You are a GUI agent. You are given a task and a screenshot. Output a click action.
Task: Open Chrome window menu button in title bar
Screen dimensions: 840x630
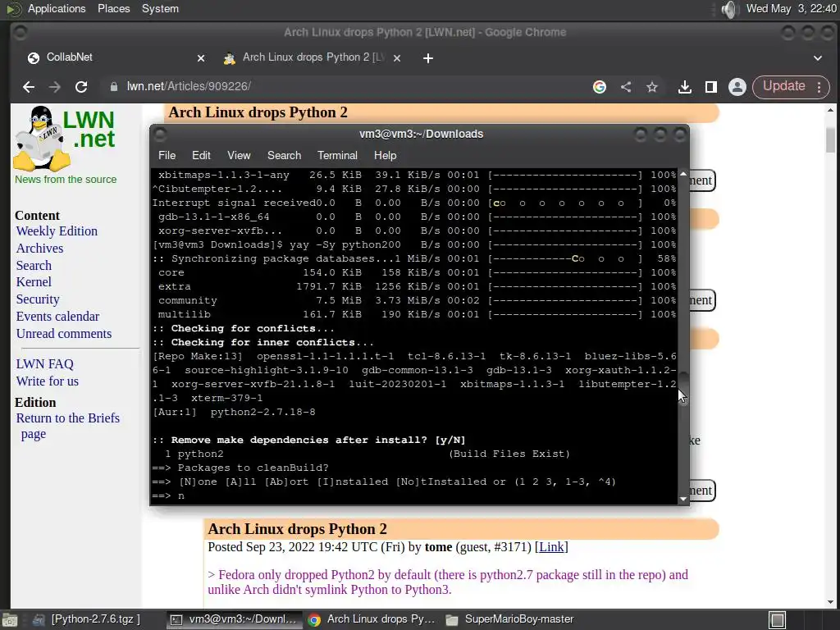point(20,33)
